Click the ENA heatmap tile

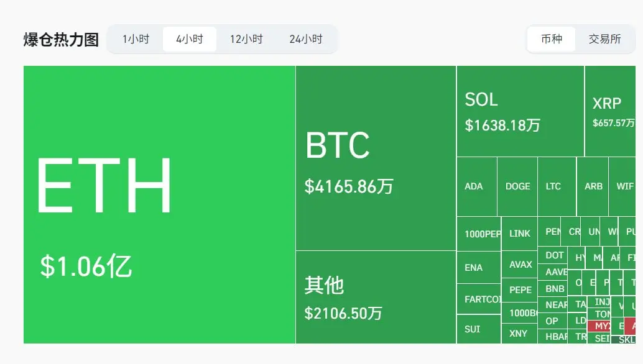(x=479, y=267)
